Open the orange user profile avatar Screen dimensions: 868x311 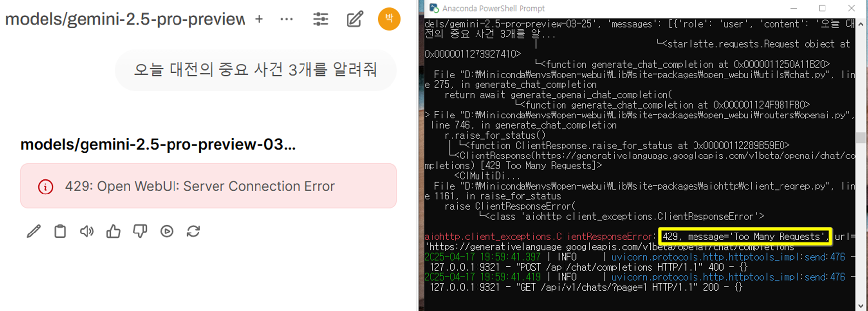click(x=389, y=19)
